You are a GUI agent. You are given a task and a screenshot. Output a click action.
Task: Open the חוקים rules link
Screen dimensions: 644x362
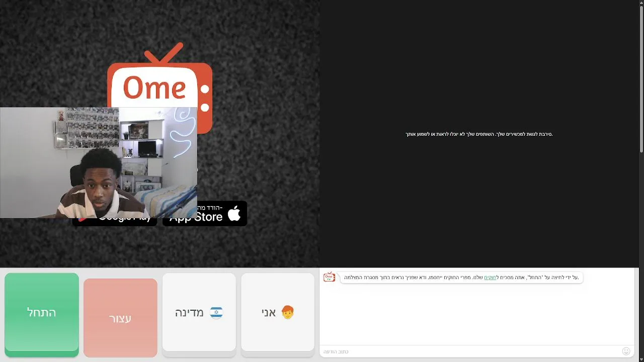pyautogui.click(x=490, y=278)
